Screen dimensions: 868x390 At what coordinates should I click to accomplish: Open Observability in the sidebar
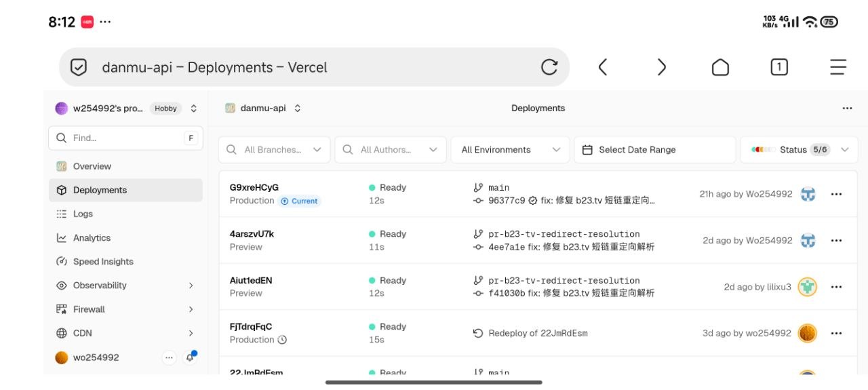point(125,286)
